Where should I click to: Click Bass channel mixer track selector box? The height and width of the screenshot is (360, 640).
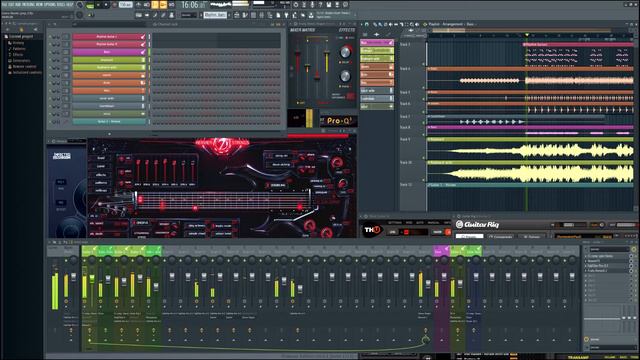coord(65,52)
